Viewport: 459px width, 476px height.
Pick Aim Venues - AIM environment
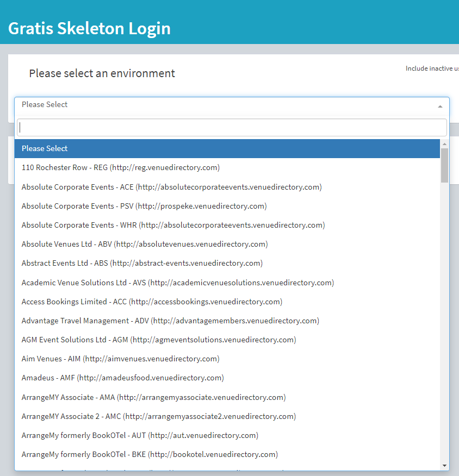227,359
